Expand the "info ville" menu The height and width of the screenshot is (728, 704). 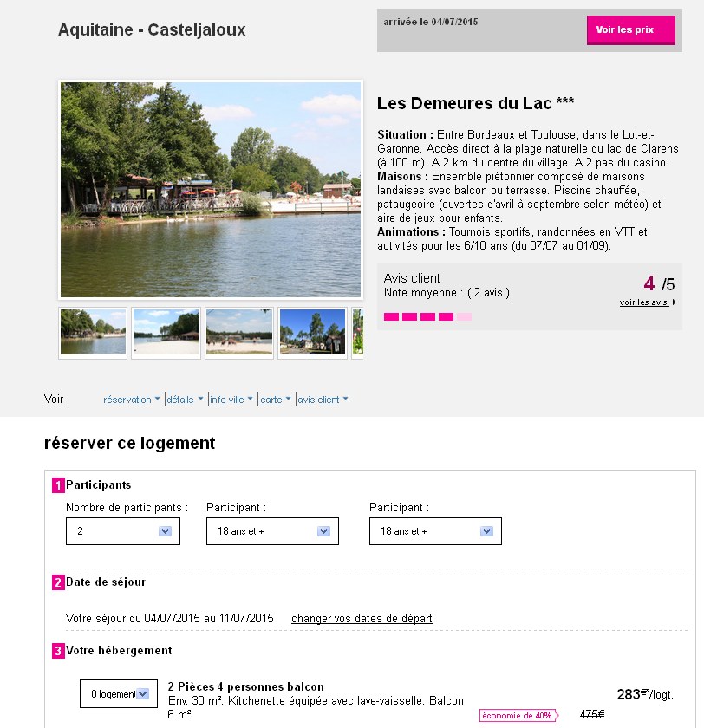(x=231, y=400)
